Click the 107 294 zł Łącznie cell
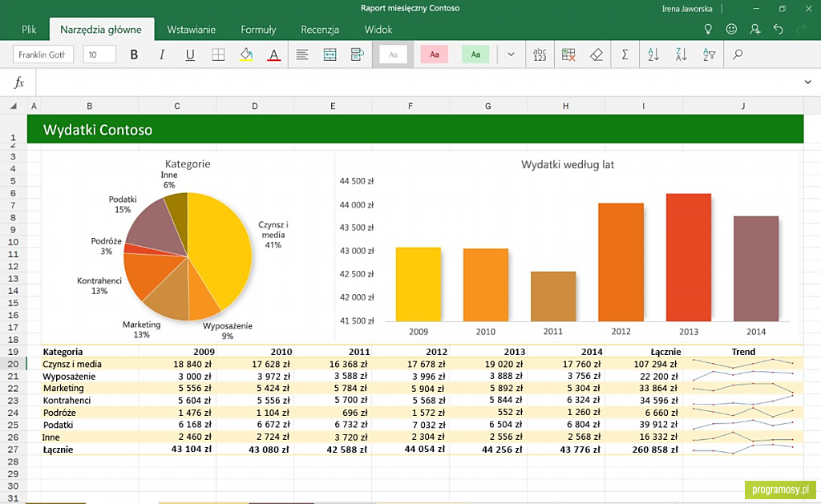821x504 pixels. point(644,364)
